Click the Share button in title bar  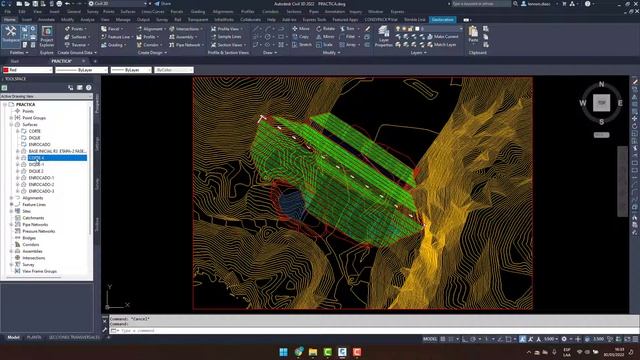[x=162, y=4]
